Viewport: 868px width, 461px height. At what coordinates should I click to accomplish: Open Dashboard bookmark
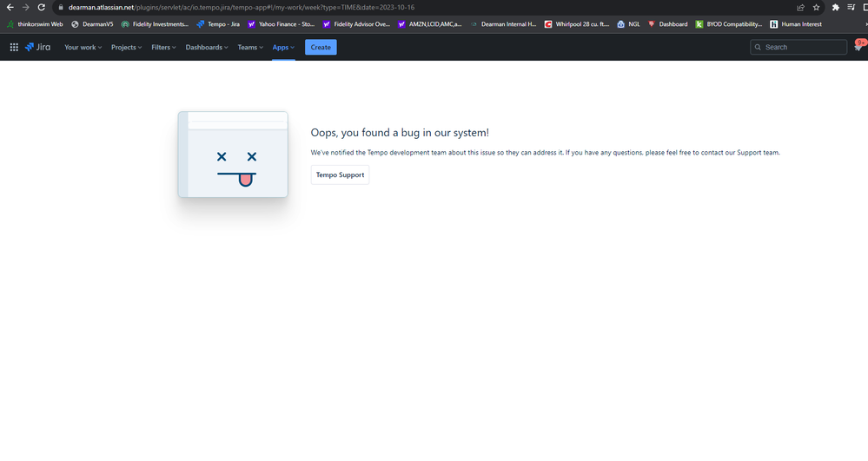(667, 24)
